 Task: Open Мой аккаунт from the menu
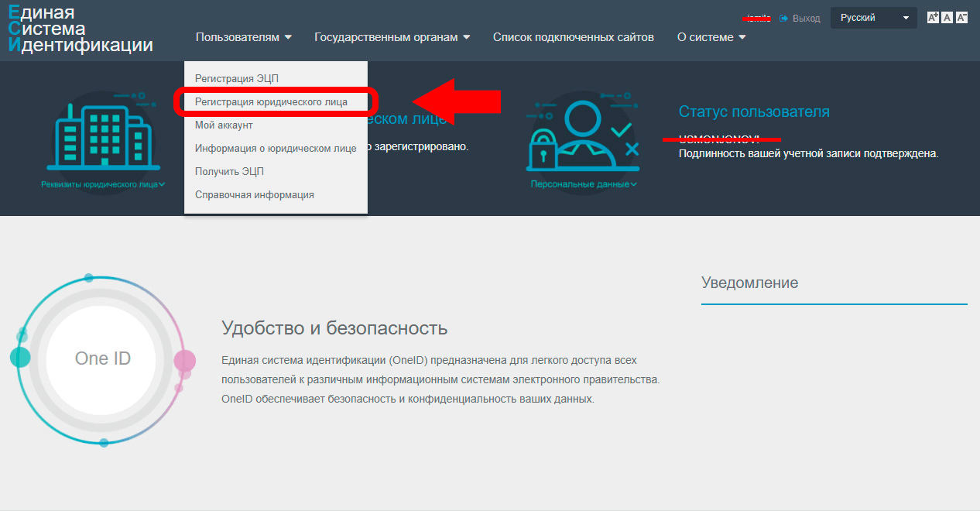[224, 125]
